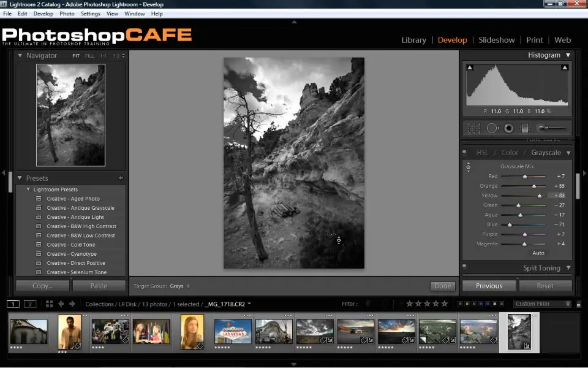Toggle the HSL/Grayscale panel on-off switch
Viewport: 588px width, 368px height.
click(x=464, y=152)
